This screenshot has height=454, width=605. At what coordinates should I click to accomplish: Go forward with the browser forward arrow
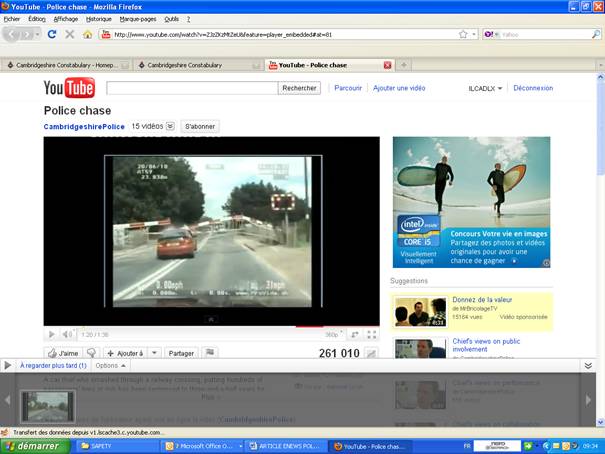(x=26, y=35)
